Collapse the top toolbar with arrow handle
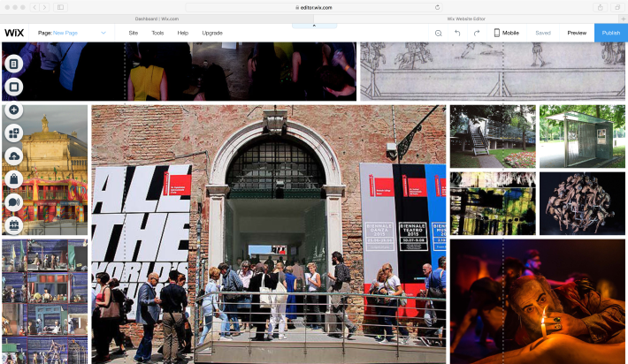Viewport: 628px width, 364px height. (x=314, y=25)
